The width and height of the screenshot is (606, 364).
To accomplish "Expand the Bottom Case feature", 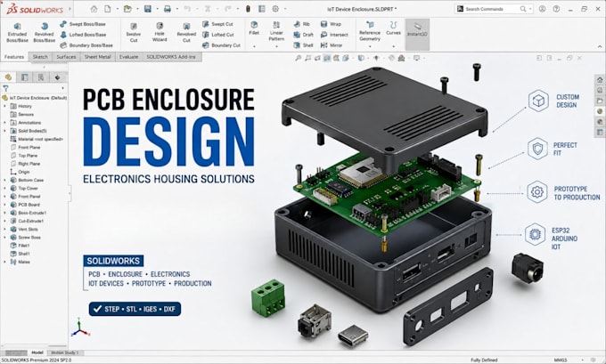I will [x=5, y=180].
